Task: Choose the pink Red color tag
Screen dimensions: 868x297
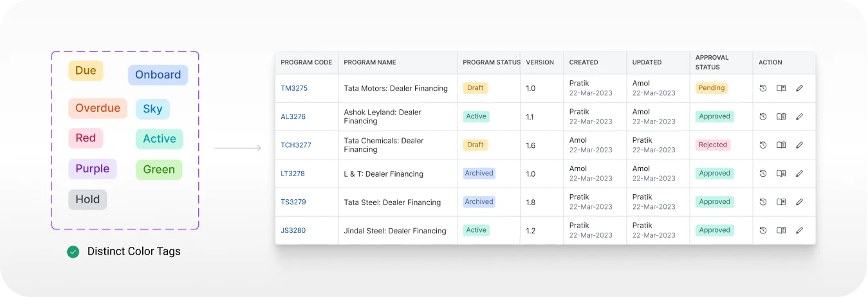Action: click(x=86, y=138)
